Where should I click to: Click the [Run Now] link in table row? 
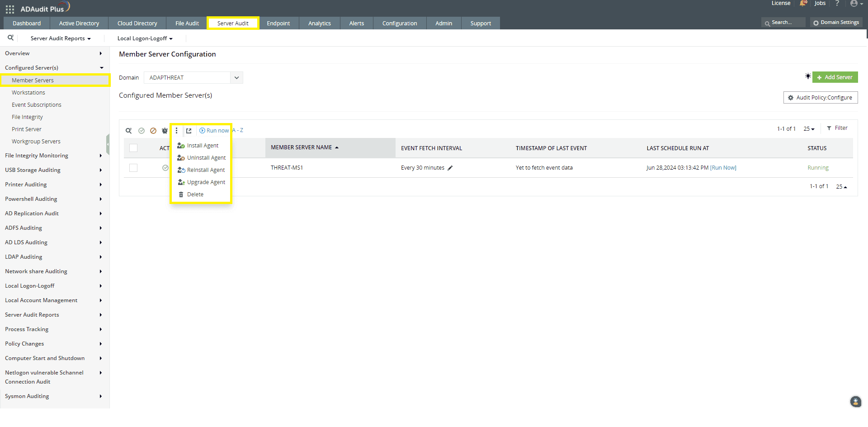(x=723, y=168)
